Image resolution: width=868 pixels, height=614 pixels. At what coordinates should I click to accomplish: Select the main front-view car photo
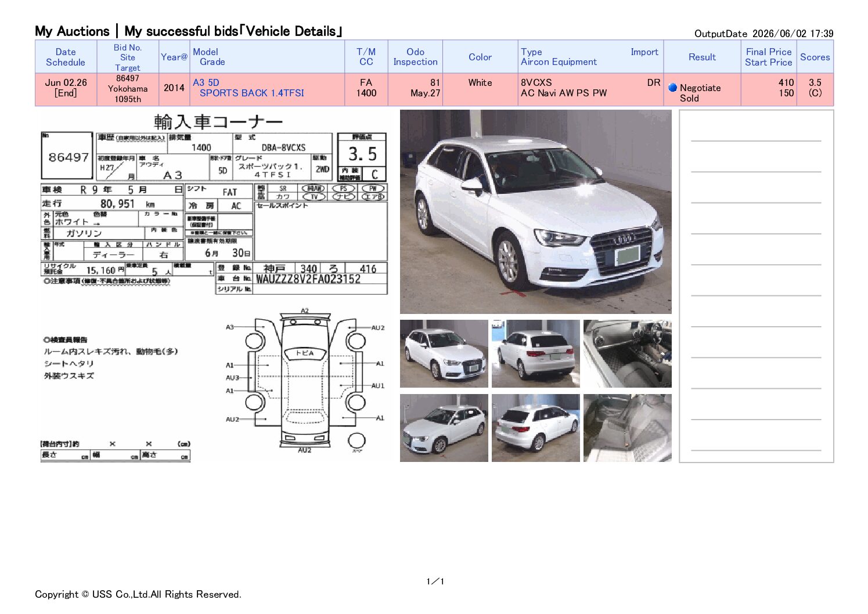(x=535, y=212)
